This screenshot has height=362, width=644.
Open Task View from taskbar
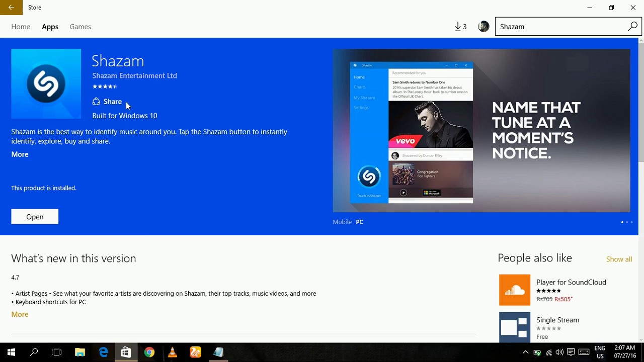pyautogui.click(x=57, y=352)
